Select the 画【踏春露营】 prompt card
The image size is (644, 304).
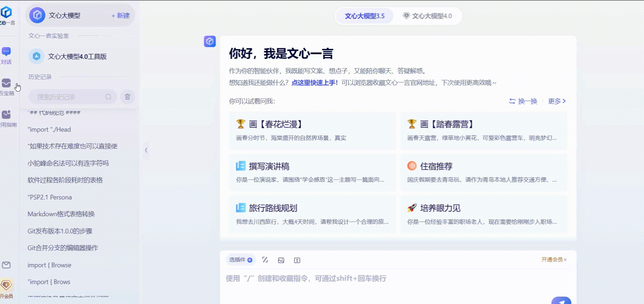point(484,131)
